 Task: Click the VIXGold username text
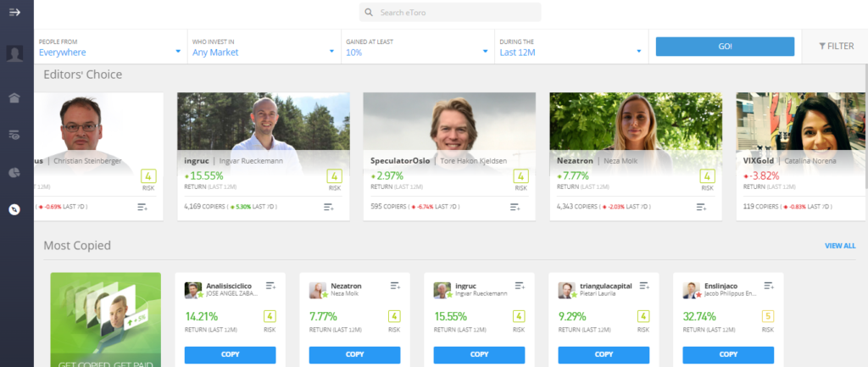[x=759, y=161]
